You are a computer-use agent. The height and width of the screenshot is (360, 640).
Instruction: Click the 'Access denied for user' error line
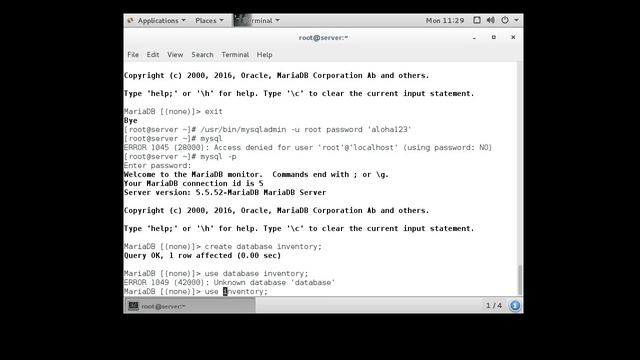point(308,147)
